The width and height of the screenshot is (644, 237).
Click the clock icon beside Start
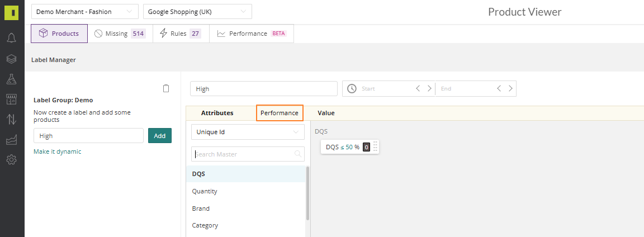pos(352,88)
